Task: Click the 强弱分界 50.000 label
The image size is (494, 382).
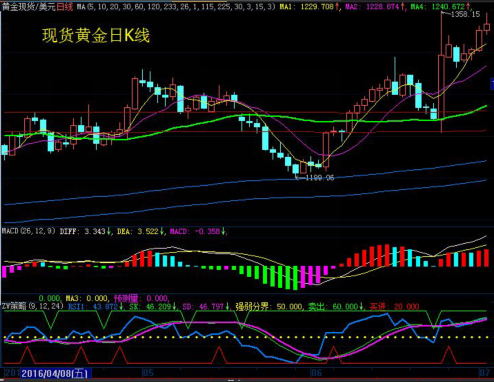Action: tap(269, 307)
